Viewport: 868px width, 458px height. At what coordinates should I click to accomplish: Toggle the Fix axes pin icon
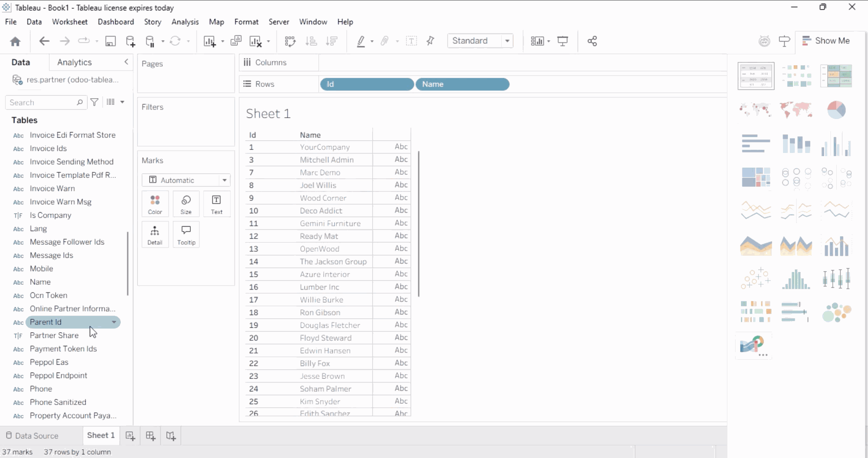point(430,42)
